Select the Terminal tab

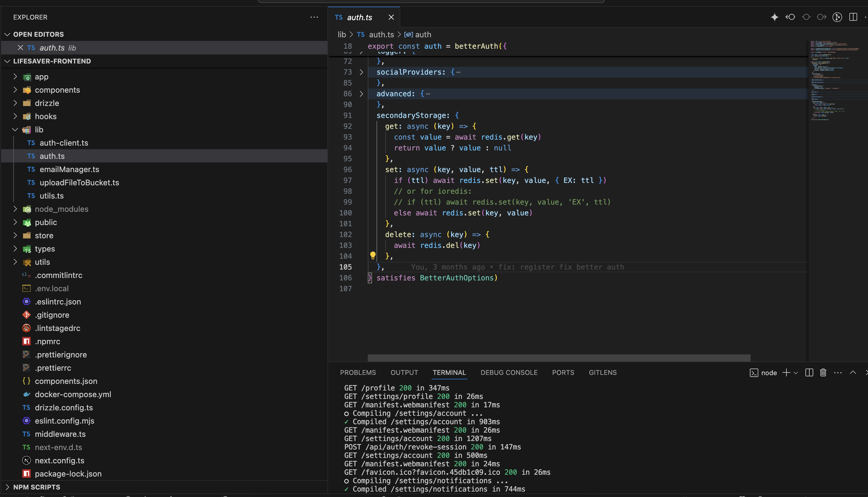click(x=449, y=372)
